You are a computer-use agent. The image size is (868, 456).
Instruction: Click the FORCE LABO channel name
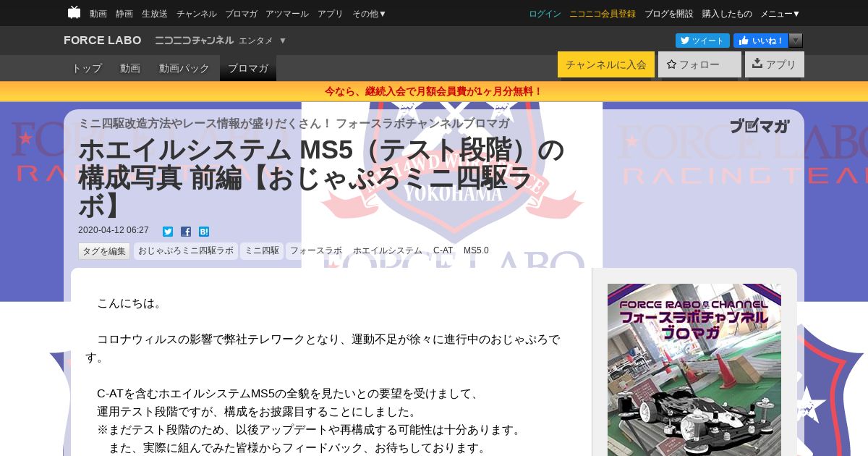[x=102, y=41]
